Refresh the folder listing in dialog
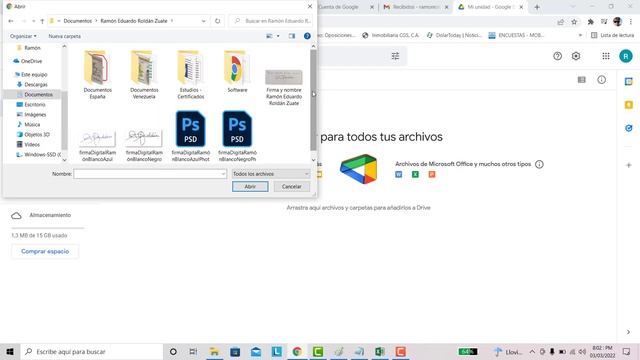The height and width of the screenshot is (360, 640). 218,21
